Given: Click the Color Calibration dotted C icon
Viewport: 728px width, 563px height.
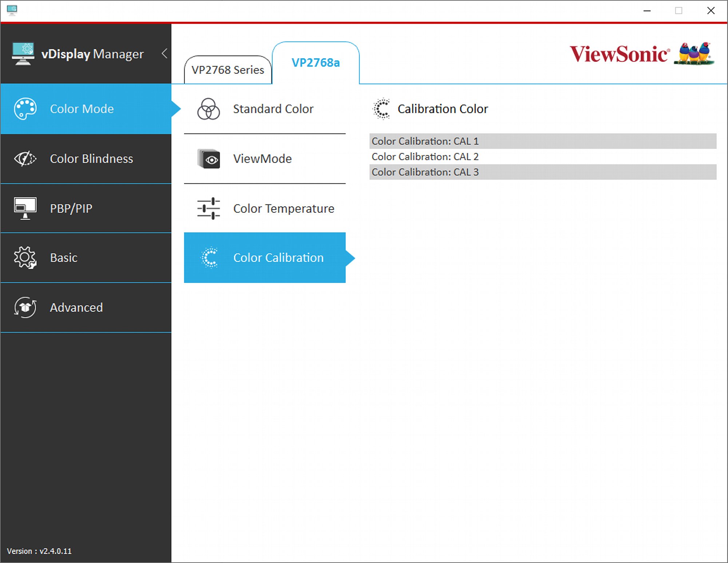Looking at the screenshot, I should coord(209,257).
